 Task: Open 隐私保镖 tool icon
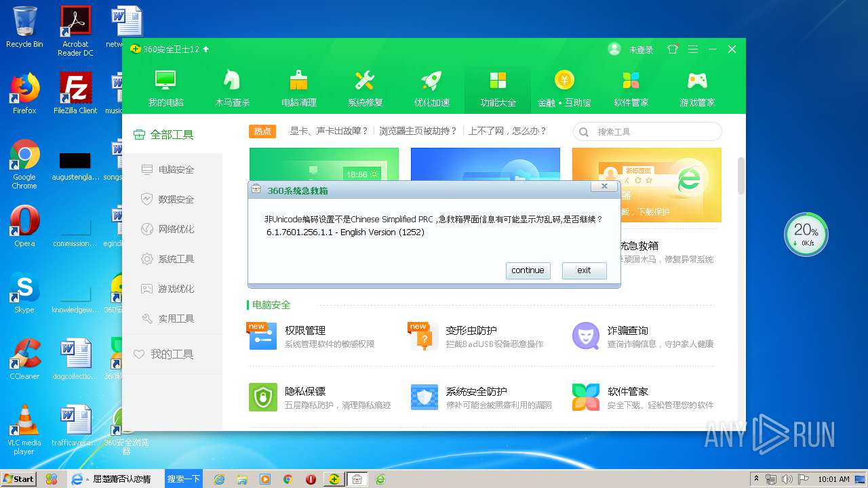[x=262, y=397]
